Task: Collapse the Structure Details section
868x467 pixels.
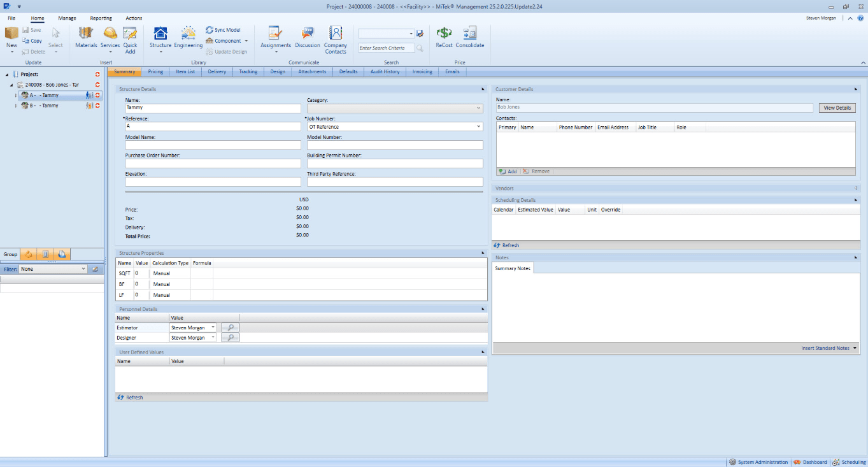Action: pos(483,89)
